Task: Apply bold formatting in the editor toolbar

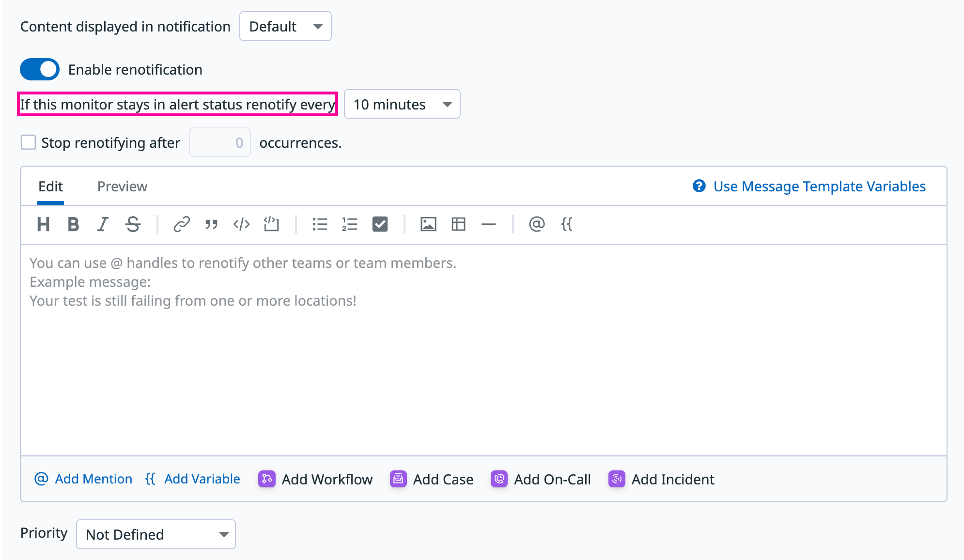Action: coord(73,224)
